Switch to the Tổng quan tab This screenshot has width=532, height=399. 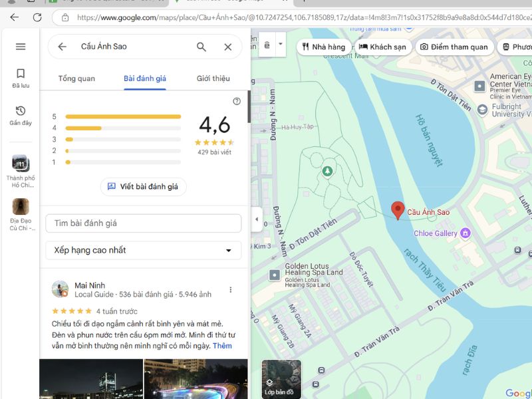[x=76, y=78]
